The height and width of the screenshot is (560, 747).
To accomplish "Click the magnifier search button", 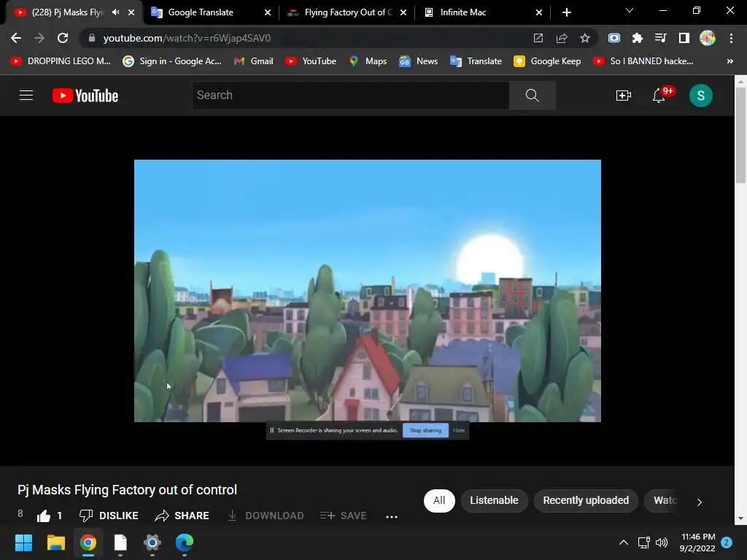I will (x=532, y=96).
